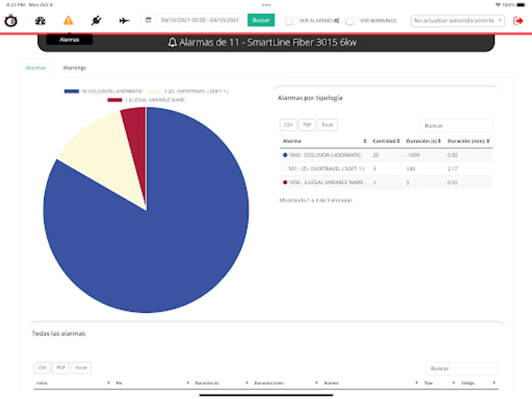
Task: Export Todas las alarmas to Excel
Action: tap(82, 368)
